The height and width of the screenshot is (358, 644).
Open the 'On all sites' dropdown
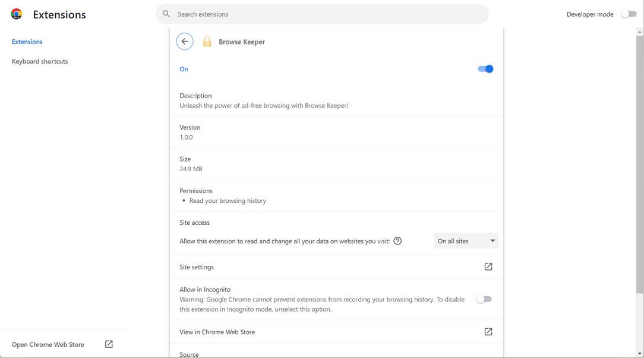(x=466, y=241)
